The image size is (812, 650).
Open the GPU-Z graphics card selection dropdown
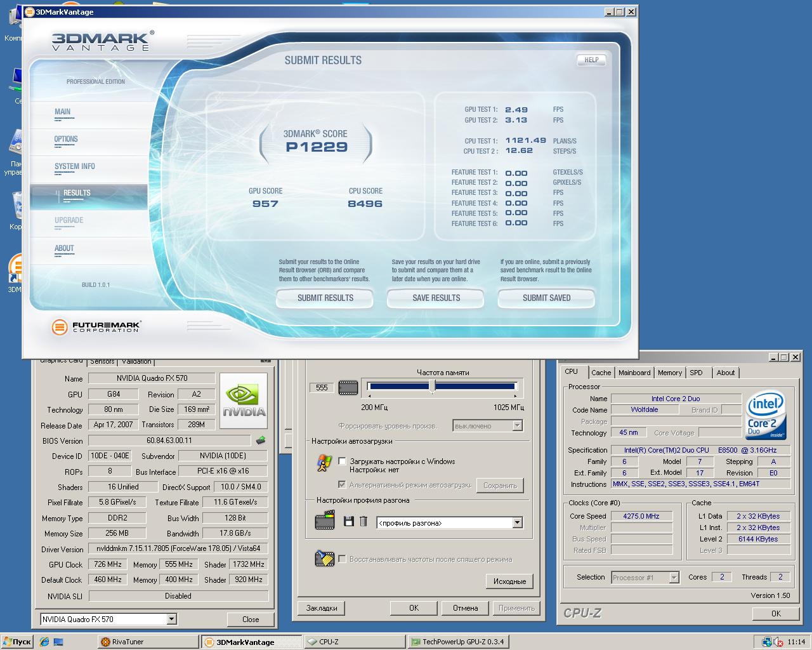(171, 619)
